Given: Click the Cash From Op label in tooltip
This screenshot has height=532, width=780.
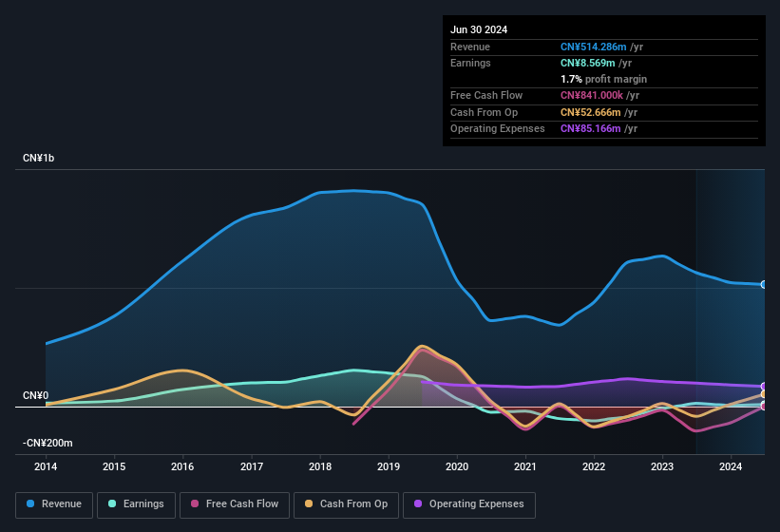Looking at the screenshot, I should [484, 112].
